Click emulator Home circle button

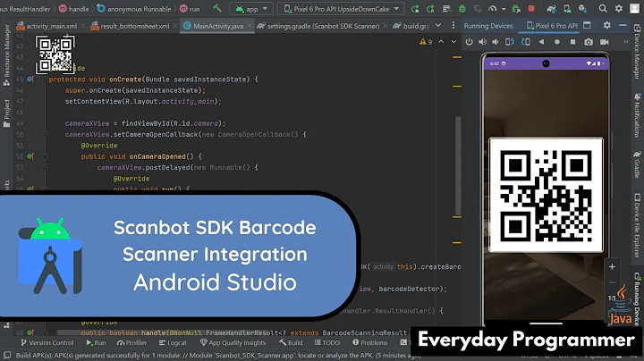[x=557, y=42]
